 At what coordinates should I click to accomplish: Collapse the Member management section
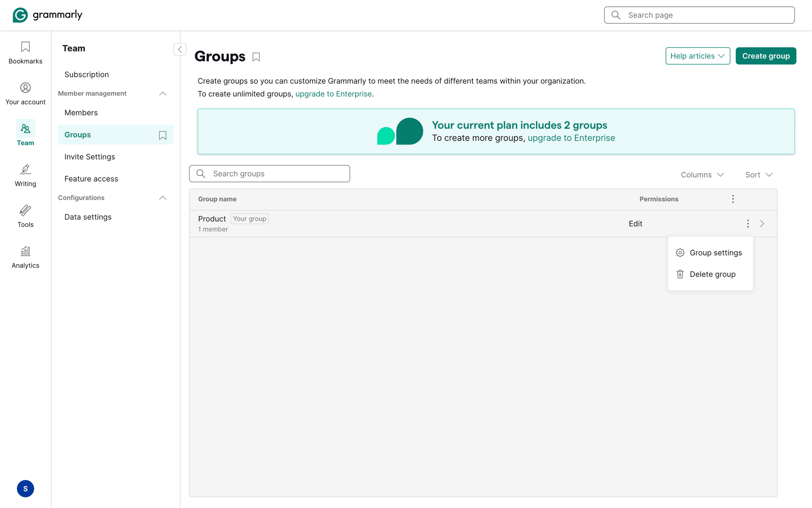click(x=162, y=94)
